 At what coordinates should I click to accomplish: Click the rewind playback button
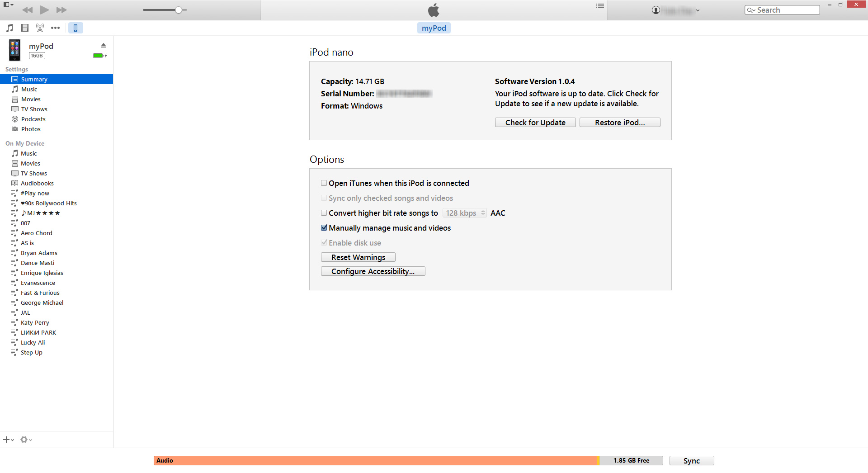(x=27, y=10)
